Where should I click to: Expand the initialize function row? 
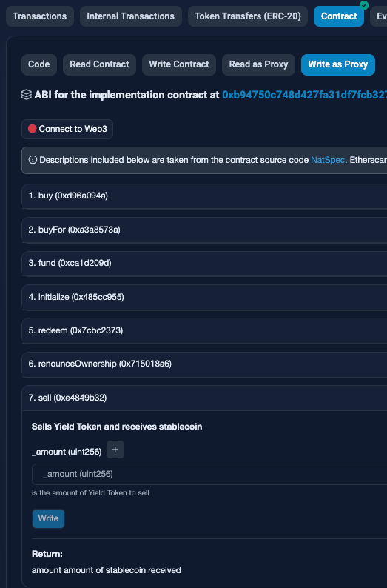[204, 297]
